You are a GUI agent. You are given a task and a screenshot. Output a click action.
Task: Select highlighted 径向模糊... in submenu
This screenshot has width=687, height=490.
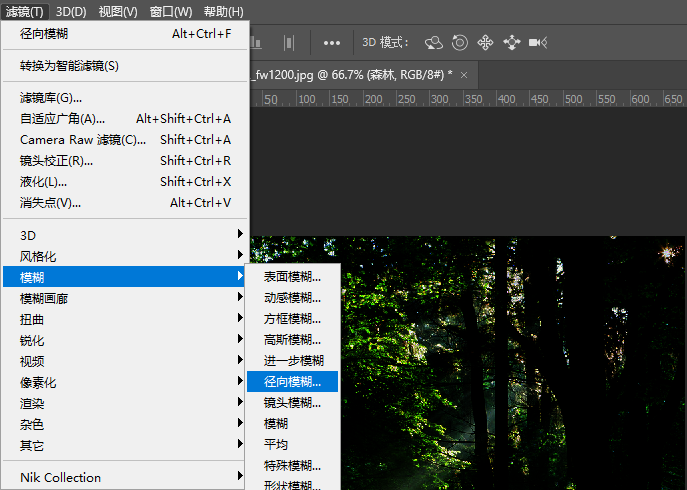coord(293,382)
